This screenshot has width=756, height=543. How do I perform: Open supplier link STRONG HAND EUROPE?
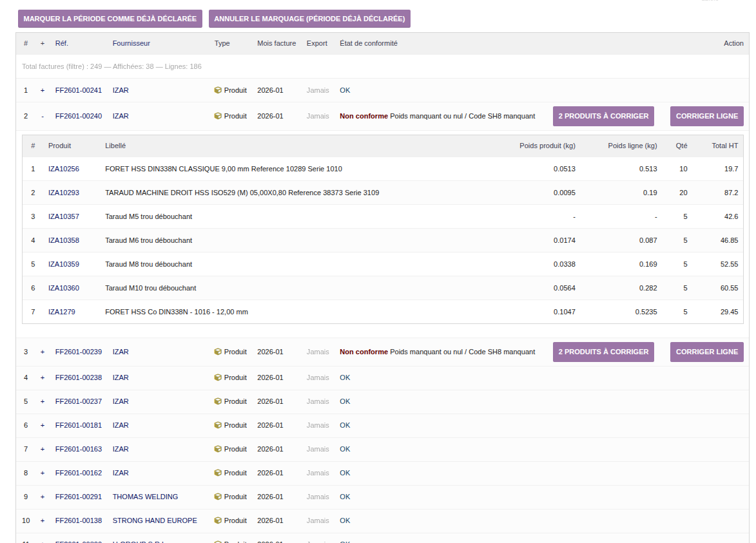click(x=155, y=520)
